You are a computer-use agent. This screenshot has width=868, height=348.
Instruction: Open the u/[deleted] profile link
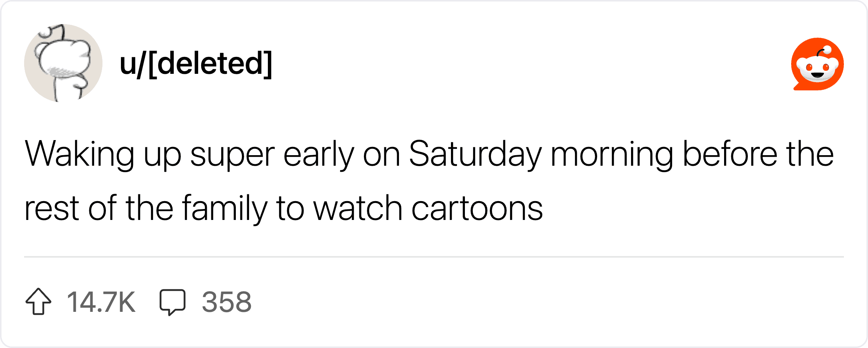pos(196,64)
